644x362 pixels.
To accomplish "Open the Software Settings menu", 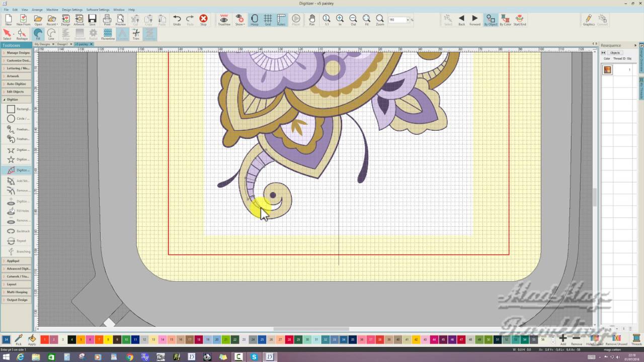I will pos(98,10).
